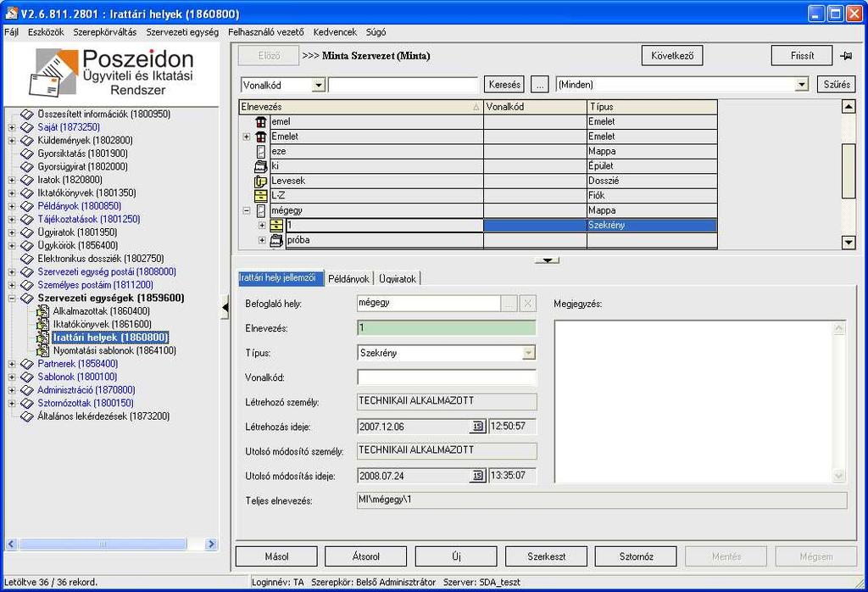868x592 pixels.
Task: Click the Szerkeszt button
Action: pos(547,556)
